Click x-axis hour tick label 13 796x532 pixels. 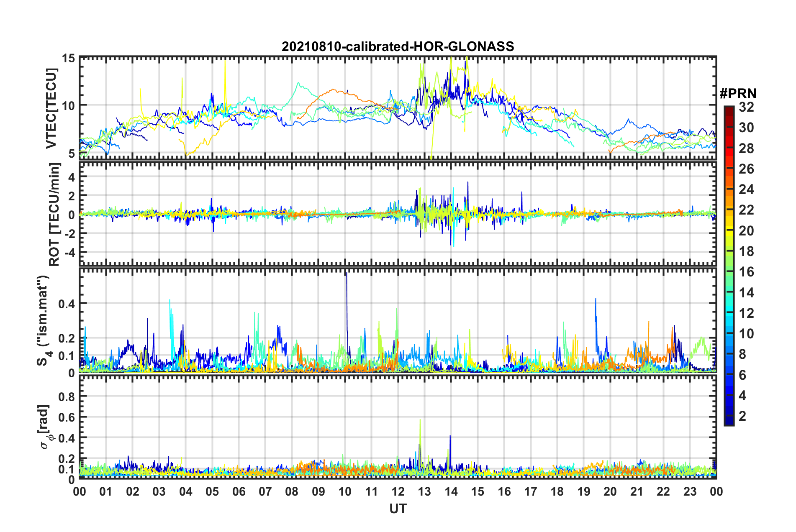click(424, 491)
